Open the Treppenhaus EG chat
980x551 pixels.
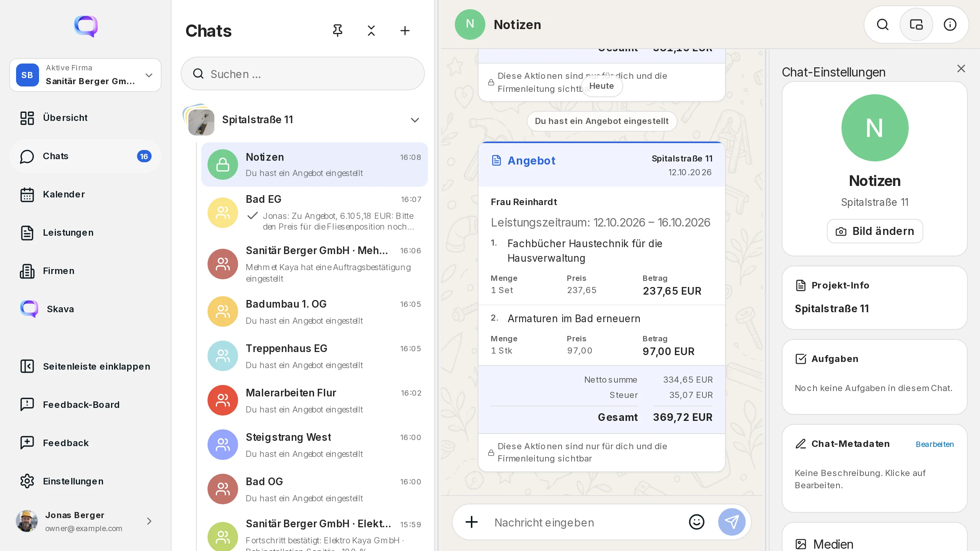coord(314,356)
